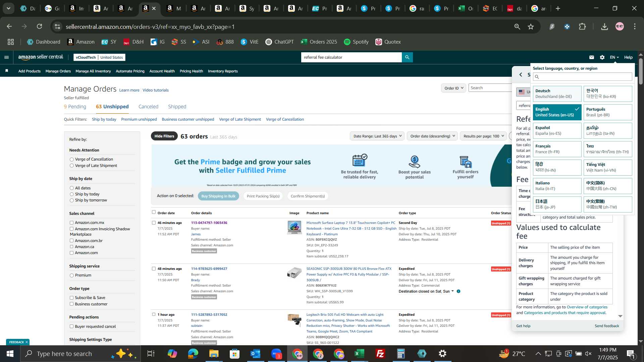
Task: Select Español language option
Action: coord(557,130)
